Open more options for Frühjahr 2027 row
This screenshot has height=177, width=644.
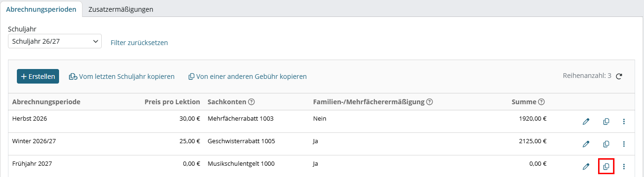coord(624,166)
